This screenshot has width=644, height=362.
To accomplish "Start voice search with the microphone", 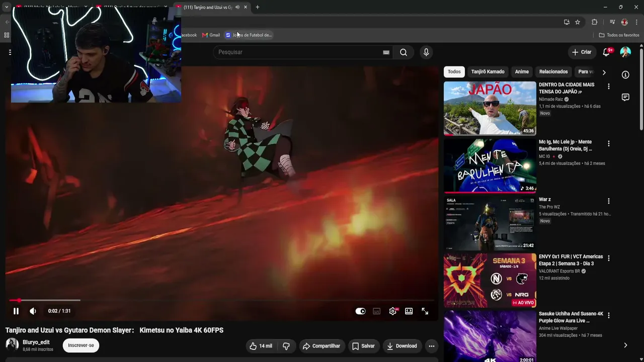I will tap(426, 52).
